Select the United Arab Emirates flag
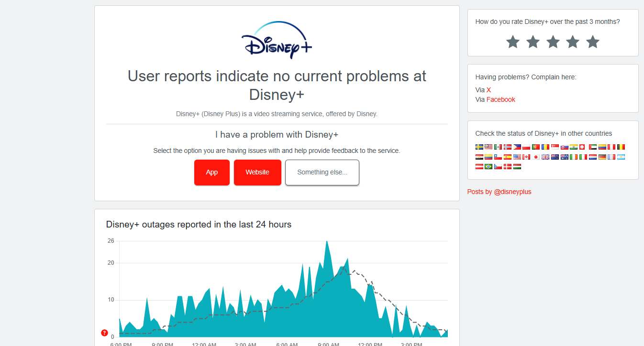The width and height of the screenshot is (644, 346). click(x=593, y=147)
